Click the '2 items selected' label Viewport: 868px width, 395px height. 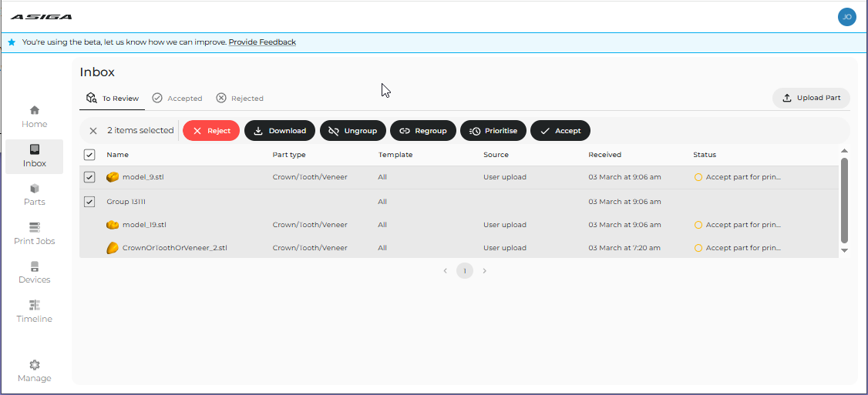140,131
